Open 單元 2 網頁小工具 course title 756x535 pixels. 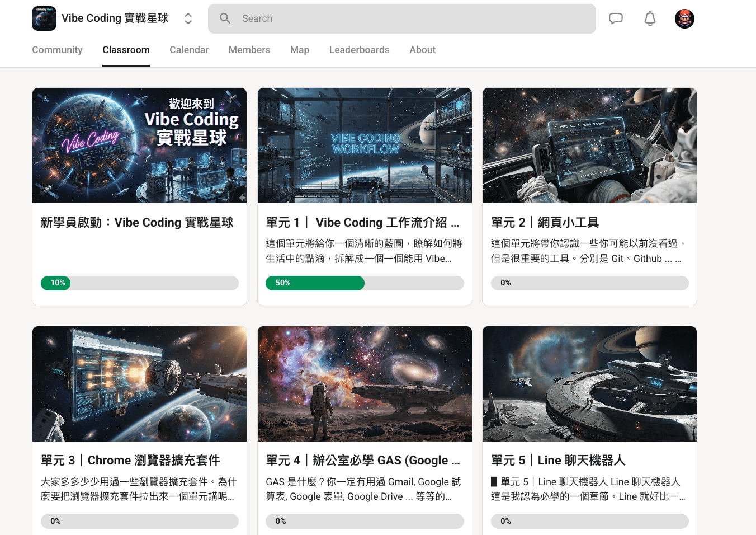(545, 223)
